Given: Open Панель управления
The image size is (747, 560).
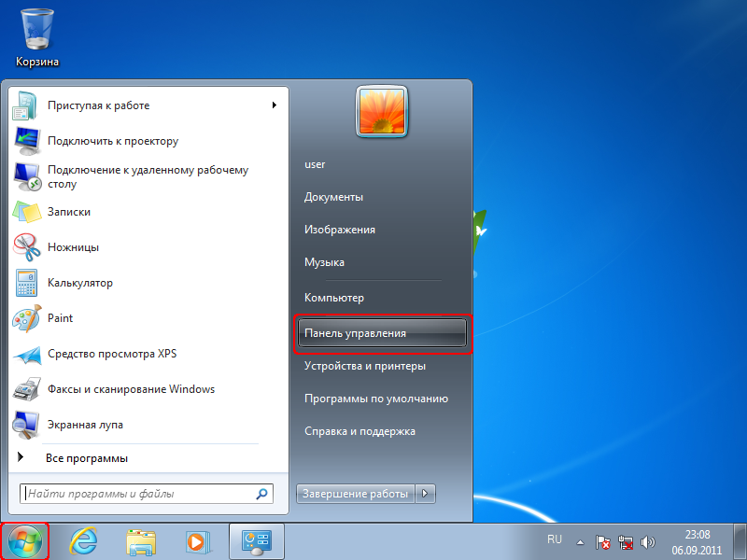Looking at the screenshot, I should pyautogui.click(x=382, y=333).
